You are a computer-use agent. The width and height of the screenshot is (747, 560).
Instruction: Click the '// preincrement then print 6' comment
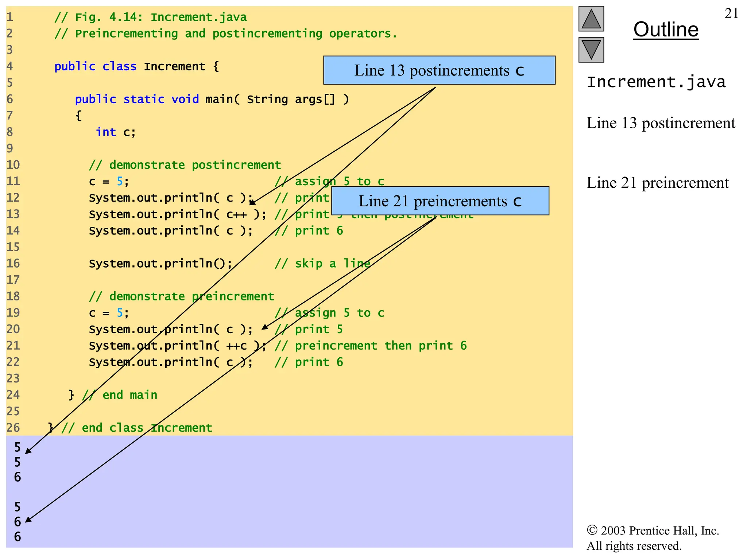click(x=371, y=346)
